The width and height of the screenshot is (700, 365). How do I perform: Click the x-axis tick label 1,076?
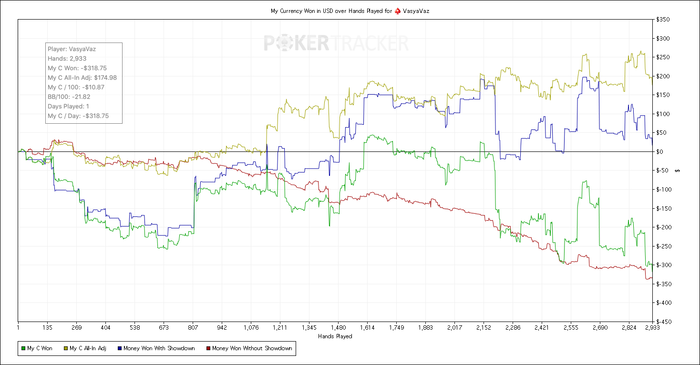point(251,328)
